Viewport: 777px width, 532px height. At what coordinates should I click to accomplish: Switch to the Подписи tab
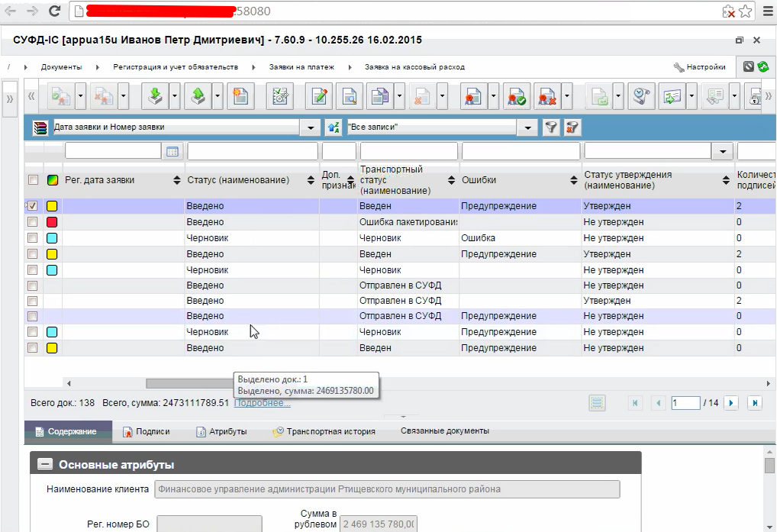147,431
